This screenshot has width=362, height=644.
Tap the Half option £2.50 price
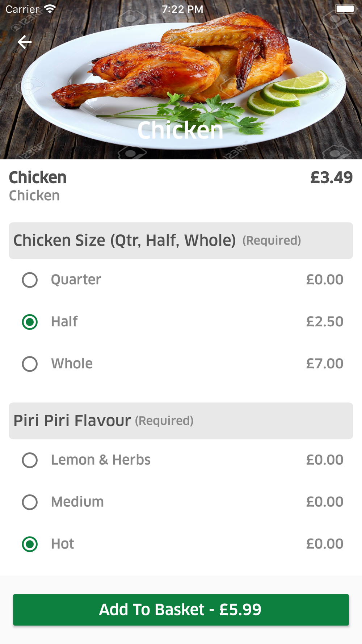tap(324, 322)
